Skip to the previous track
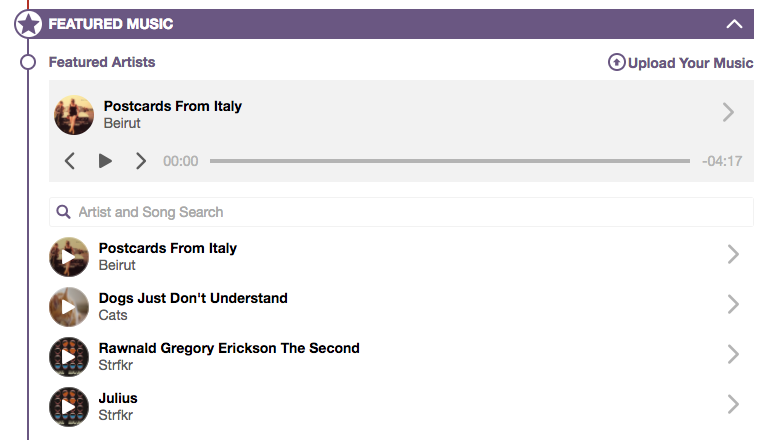This screenshot has height=440, width=780. click(70, 161)
